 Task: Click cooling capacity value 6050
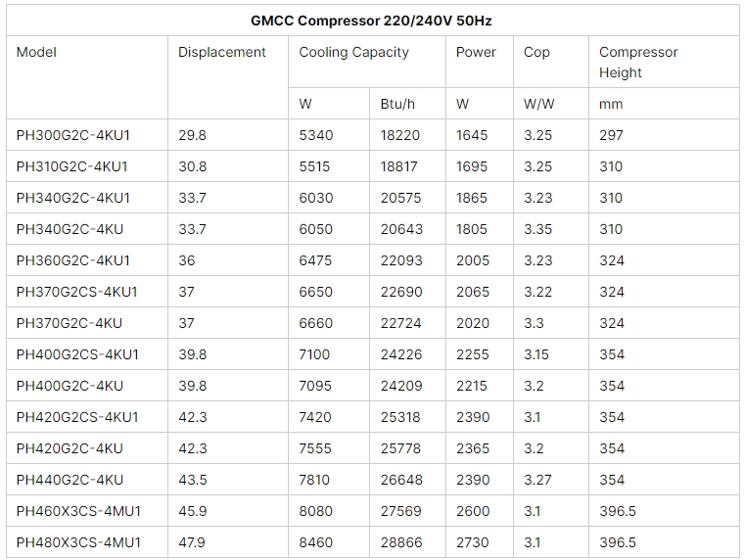pos(316,229)
